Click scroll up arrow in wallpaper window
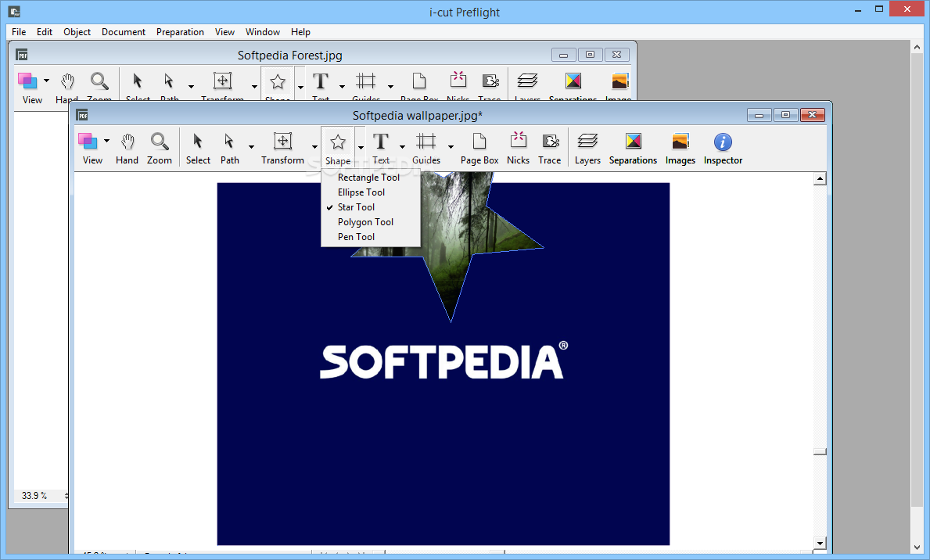 (820, 178)
